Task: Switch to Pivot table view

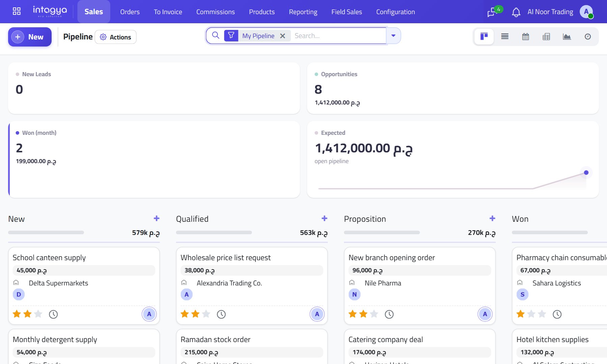Action: [x=546, y=36]
